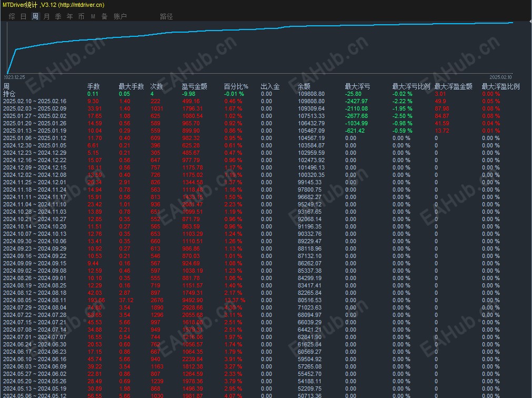Viewport: 532px width, 398px height.
Task: Click the 出入金 column header
Action: pos(270,86)
